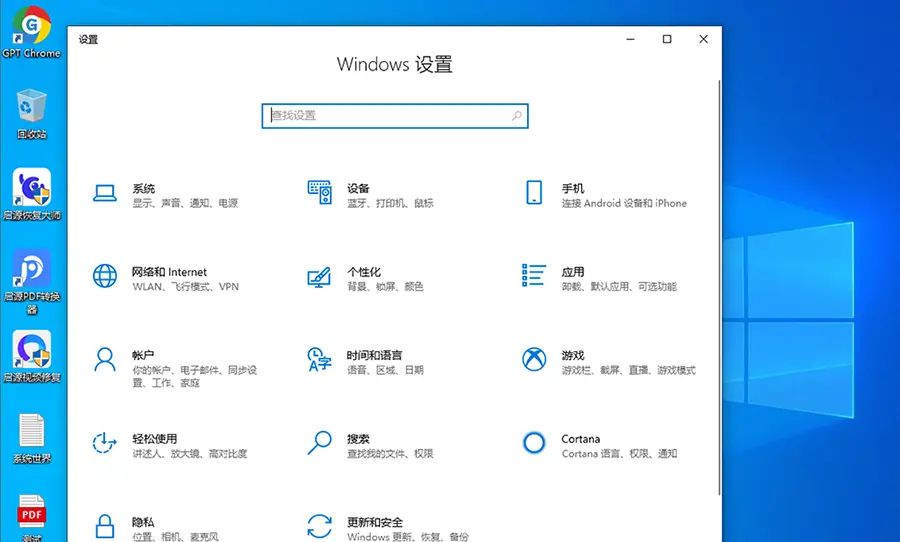Open the 轻松使用 icon
Image resolution: width=900 pixels, height=542 pixels.
pyautogui.click(x=104, y=443)
